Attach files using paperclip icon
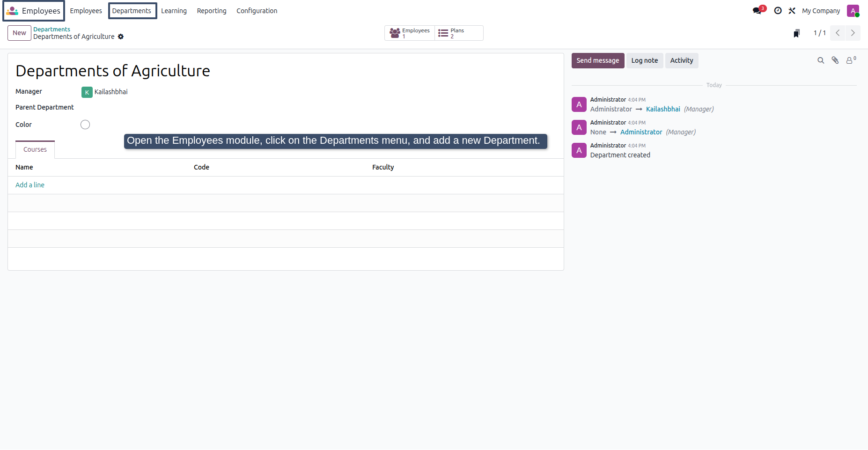Screen dimensions: 868x450 point(835,60)
